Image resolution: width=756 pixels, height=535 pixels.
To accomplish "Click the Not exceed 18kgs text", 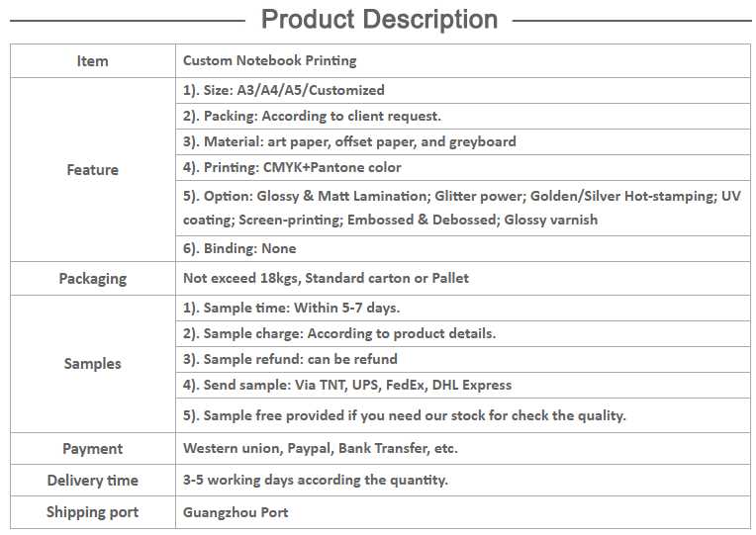I will point(326,278).
